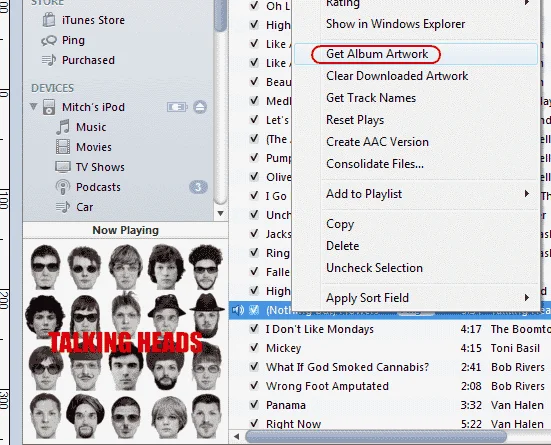Uncheck the Pump song checkbox
The image size is (551, 445).
coord(254,157)
